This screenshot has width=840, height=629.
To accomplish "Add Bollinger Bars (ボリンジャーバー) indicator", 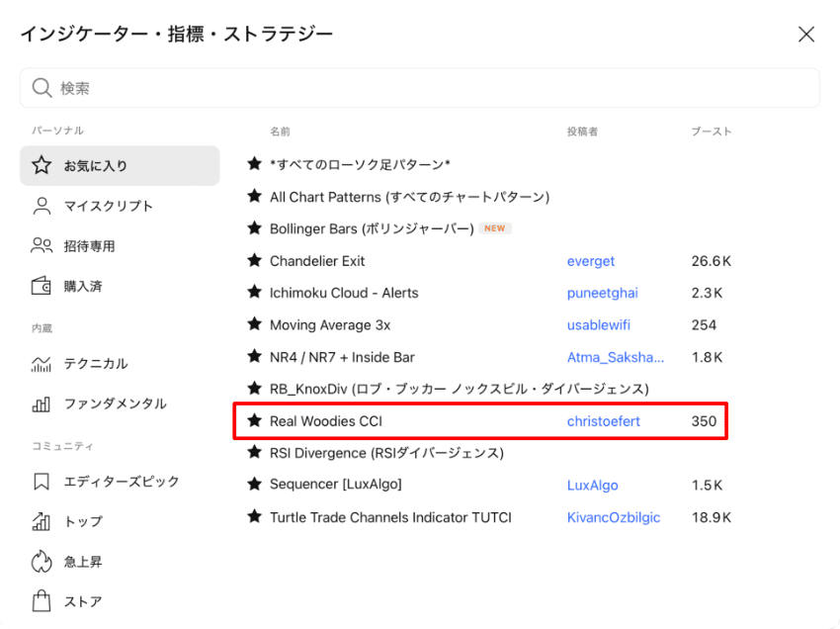I will pyautogui.click(x=372, y=229).
